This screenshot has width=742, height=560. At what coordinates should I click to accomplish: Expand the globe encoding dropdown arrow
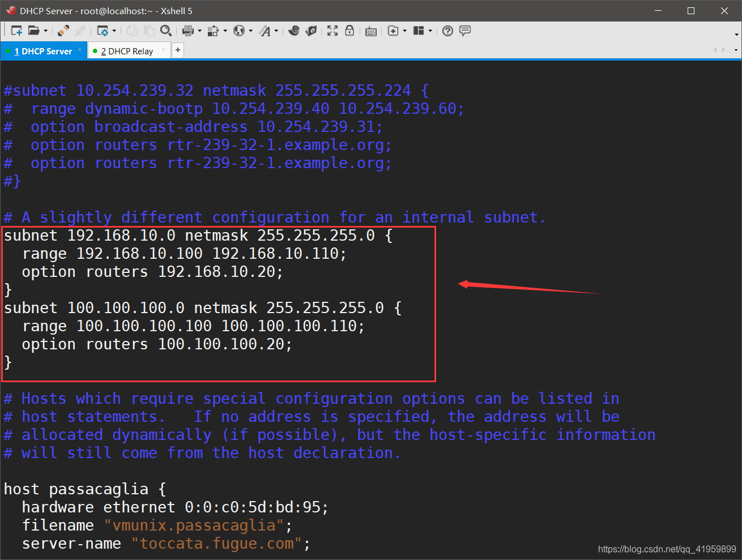tap(250, 31)
